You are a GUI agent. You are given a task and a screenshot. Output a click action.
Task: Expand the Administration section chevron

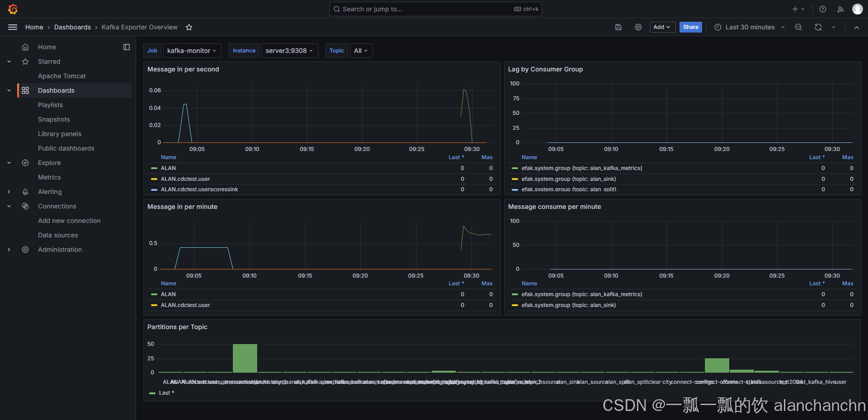click(9, 250)
